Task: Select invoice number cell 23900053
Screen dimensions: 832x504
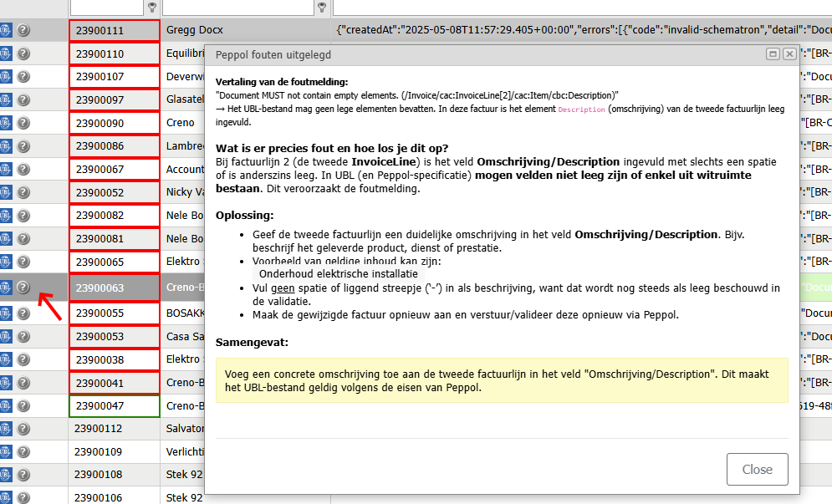Action: tap(114, 336)
